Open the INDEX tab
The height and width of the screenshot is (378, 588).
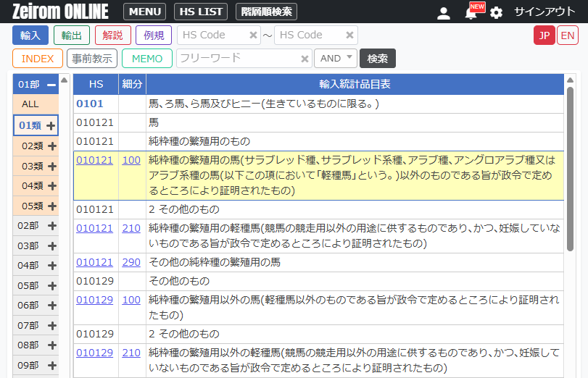[x=38, y=59]
